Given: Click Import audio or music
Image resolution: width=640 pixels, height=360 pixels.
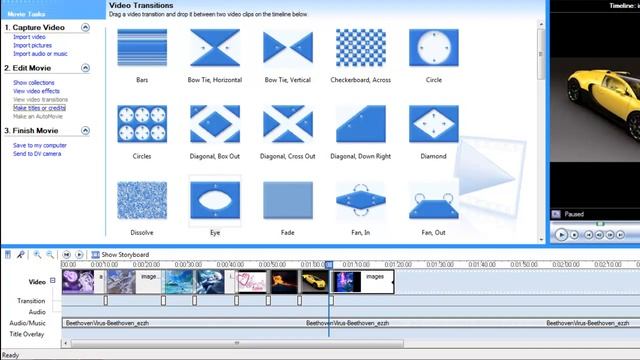Looking at the screenshot, I should pos(40,53).
